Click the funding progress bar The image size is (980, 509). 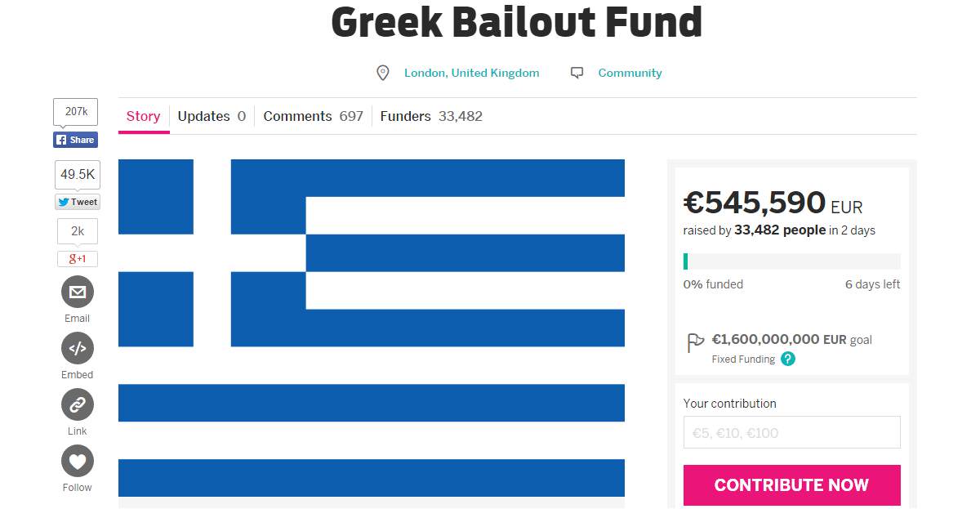tap(791, 261)
